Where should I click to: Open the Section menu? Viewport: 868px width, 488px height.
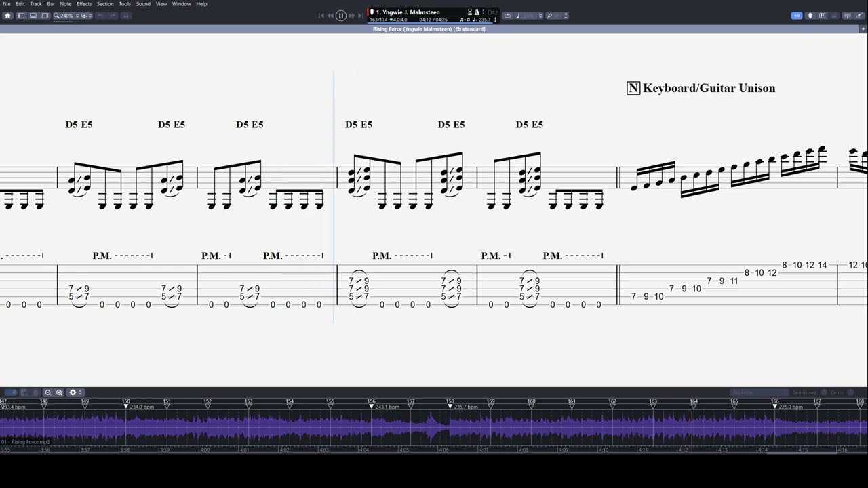pos(105,4)
